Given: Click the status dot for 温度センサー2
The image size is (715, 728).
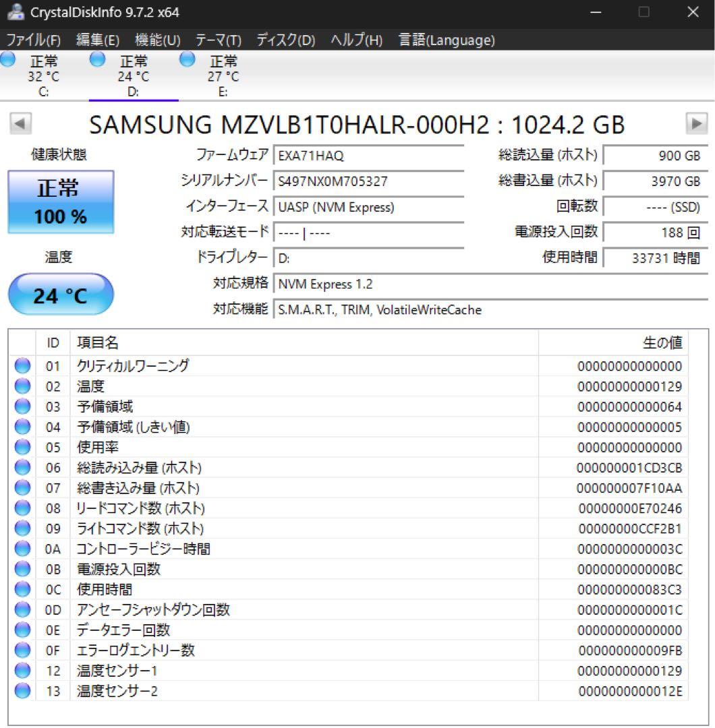Looking at the screenshot, I should (x=22, y=690).
